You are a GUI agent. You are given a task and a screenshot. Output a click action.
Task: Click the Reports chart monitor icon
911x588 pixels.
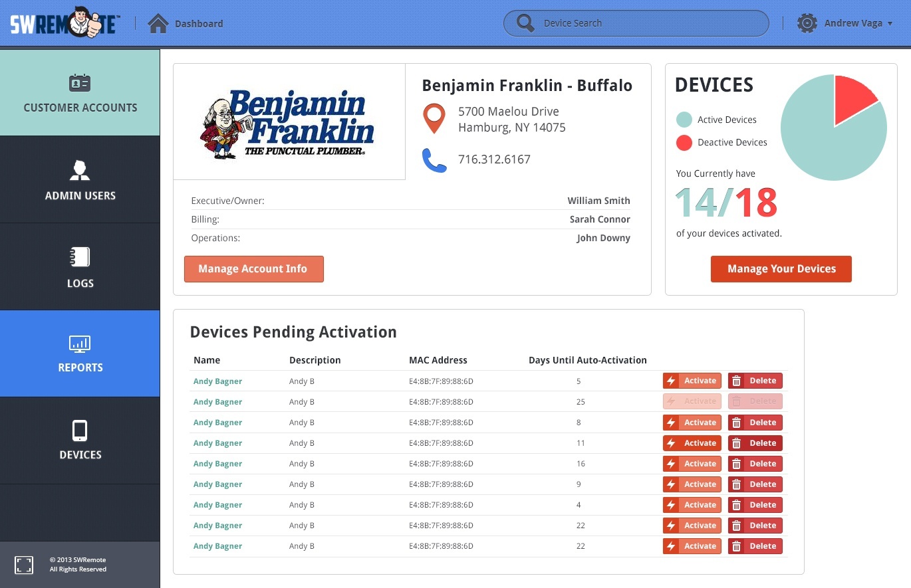pyautogui.click(x=80, y=343)
